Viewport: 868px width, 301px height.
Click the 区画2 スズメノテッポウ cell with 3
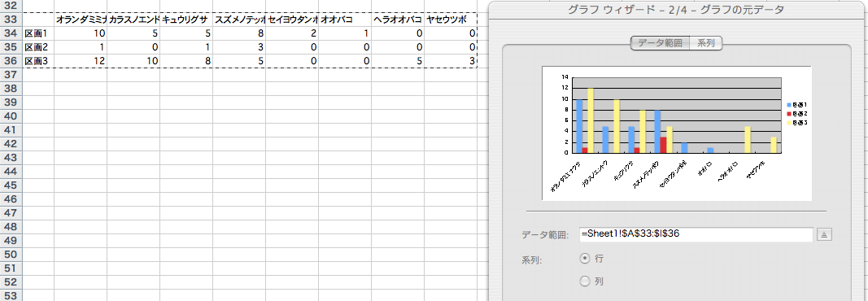[x=239, y=47]
